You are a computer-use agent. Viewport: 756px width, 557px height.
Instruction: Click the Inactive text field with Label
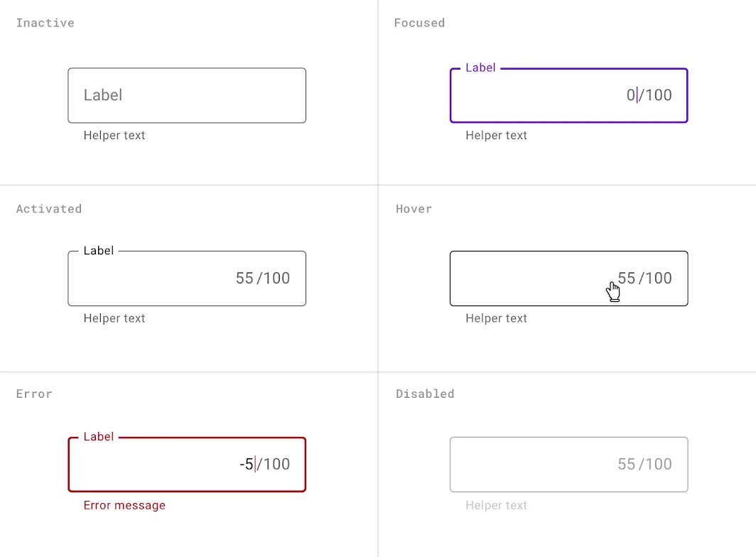pyautogui.click(x=186, y=95)
